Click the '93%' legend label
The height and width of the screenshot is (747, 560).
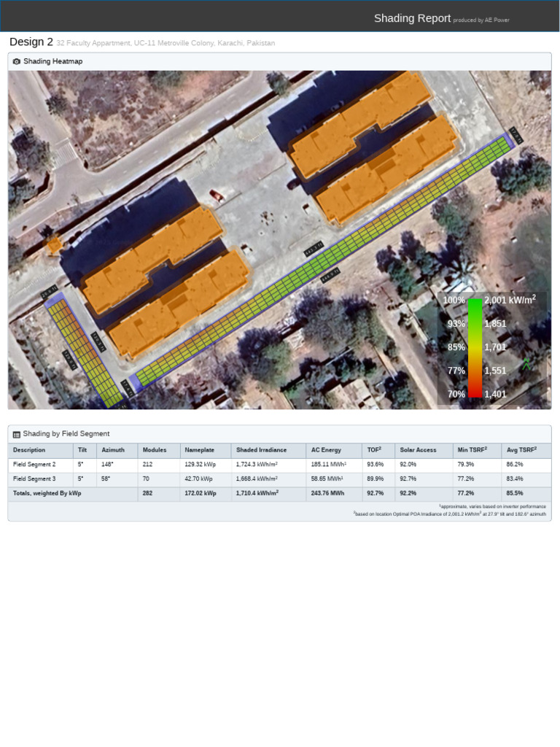[x=456, y=324]
